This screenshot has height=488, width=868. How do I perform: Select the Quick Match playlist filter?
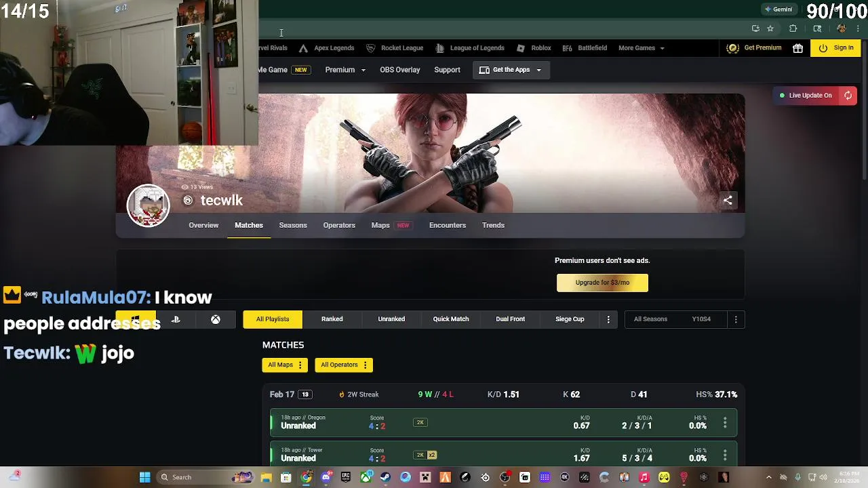pyautogui.click(x=451, y=319)
